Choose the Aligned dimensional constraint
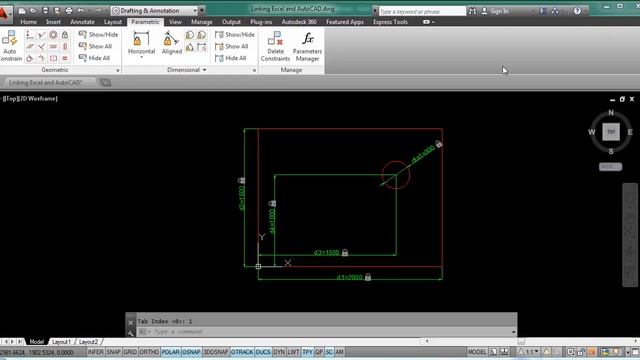This screenshot has height=360, width=640. coord(171,43)
